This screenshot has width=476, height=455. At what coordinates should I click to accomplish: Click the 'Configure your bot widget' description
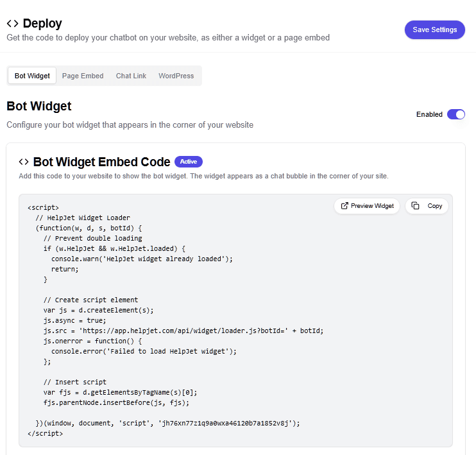click(x=130, y=125)
